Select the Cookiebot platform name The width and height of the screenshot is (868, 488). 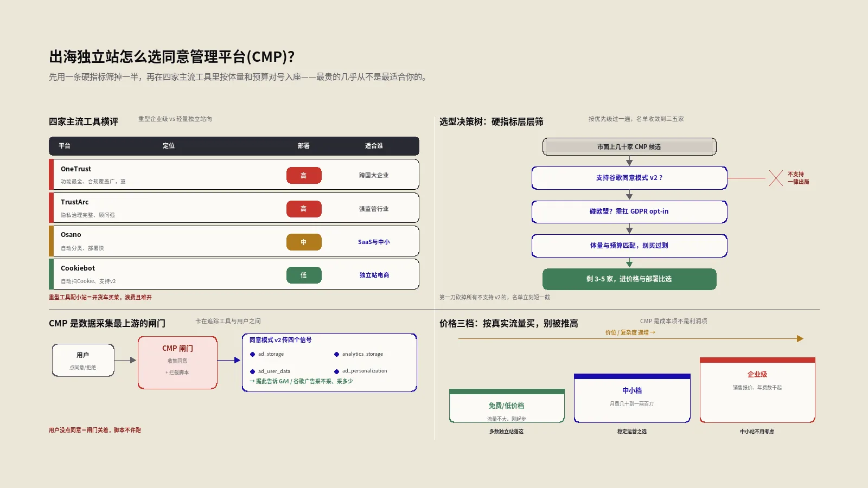78,268
